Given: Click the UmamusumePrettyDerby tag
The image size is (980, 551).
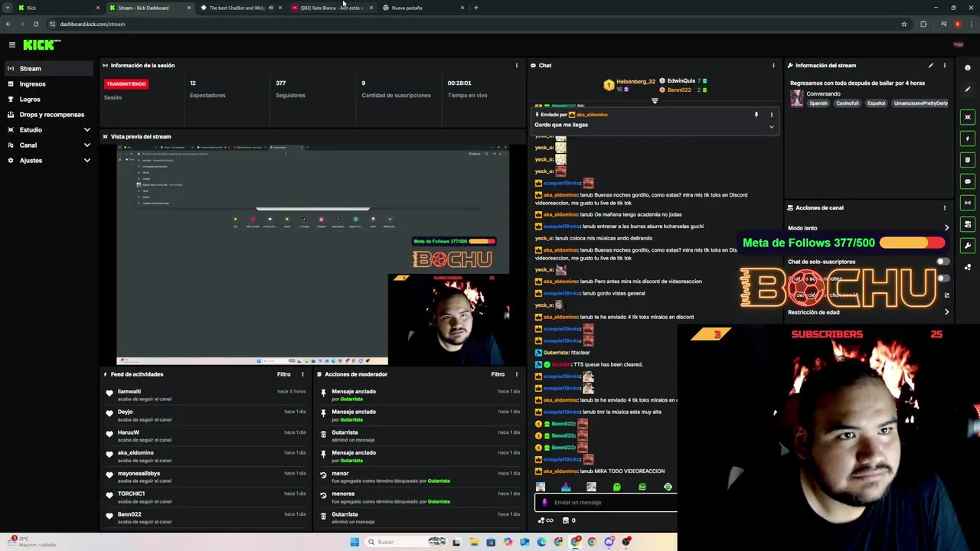Looking at the screenshot, I should coord(920,103).
